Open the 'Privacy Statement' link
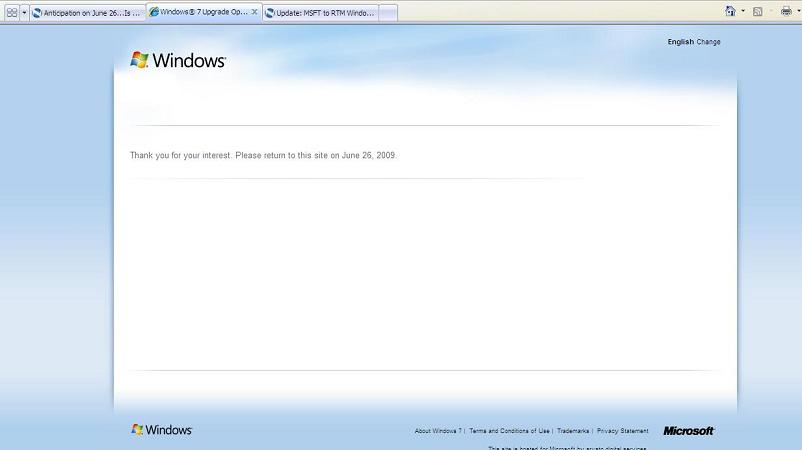 (x=622, y=431)
